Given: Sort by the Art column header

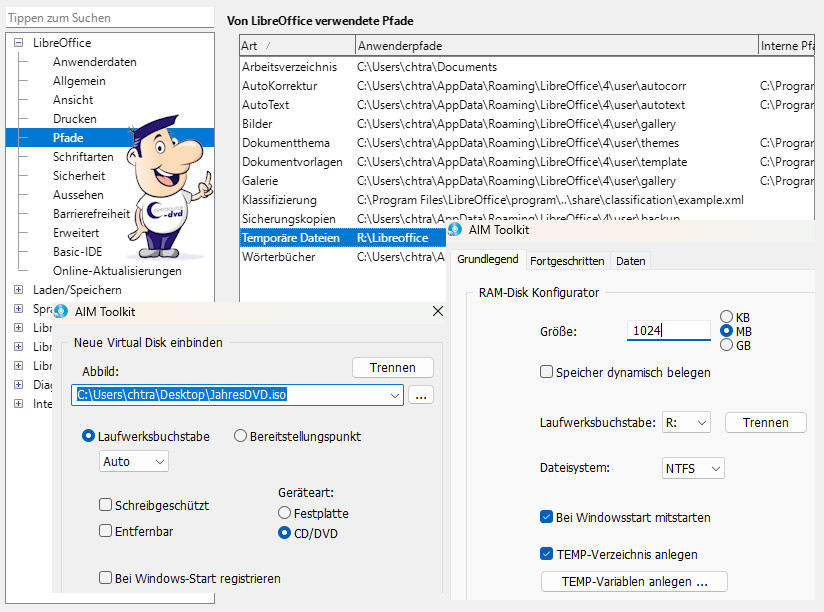Looking at the screenshot, I should click(x=297, y=46).
